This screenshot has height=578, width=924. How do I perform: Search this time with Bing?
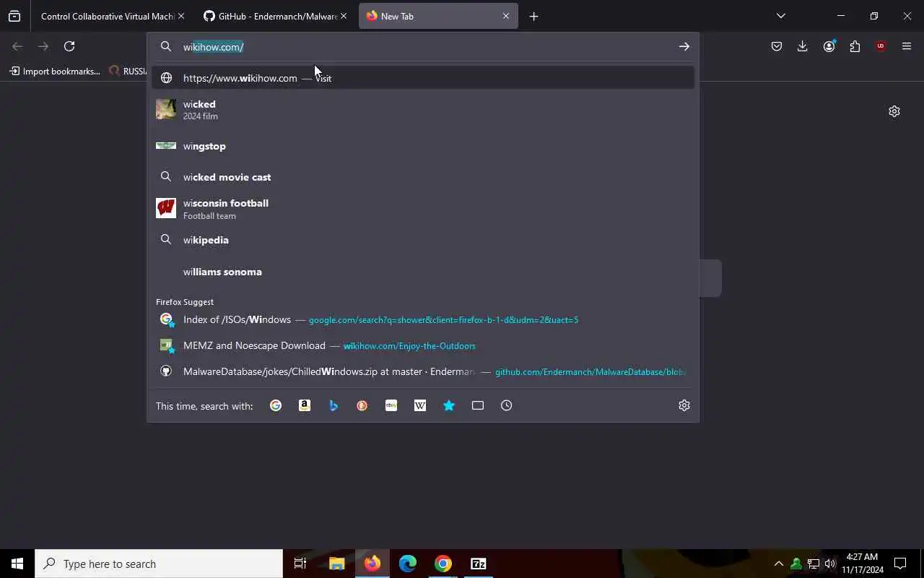334,405
